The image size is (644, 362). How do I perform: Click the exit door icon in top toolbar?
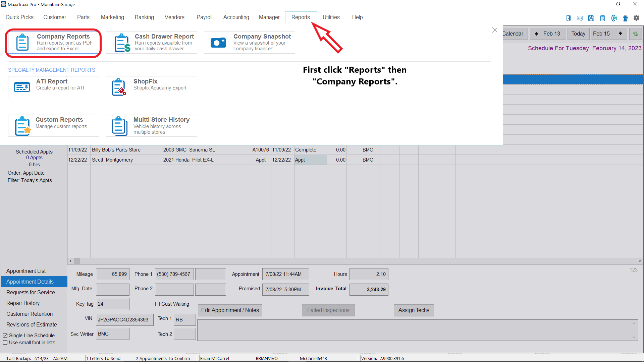[x=569, y=18]
